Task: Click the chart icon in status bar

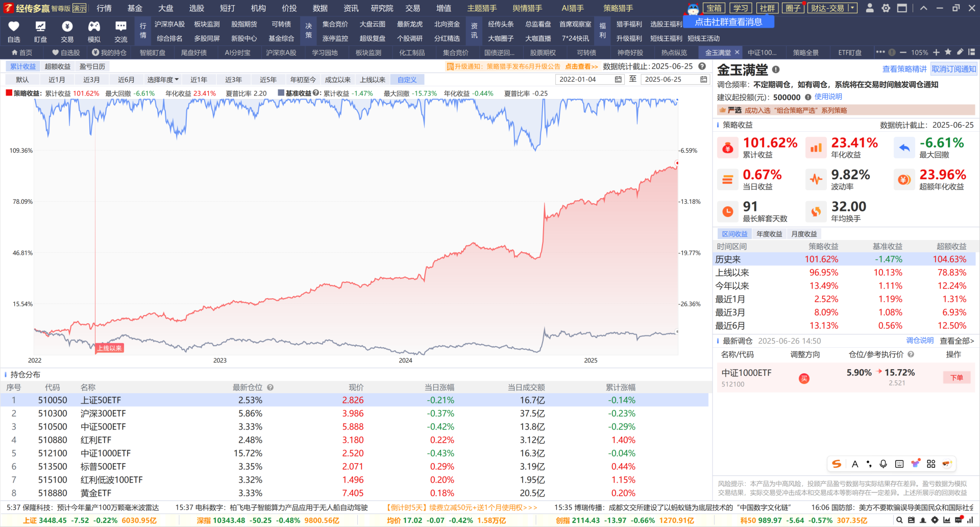Action: click(x=946, y=520)
